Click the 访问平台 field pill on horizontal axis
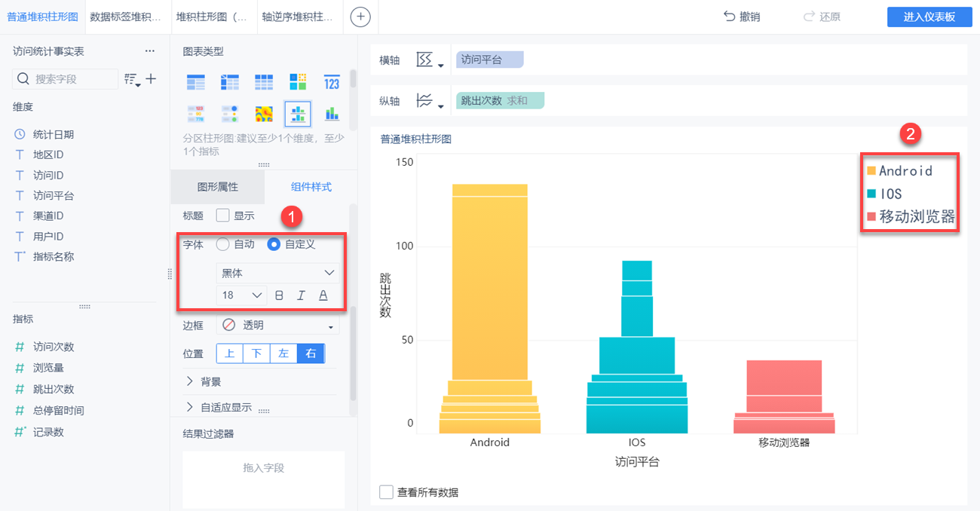This screenshot has height=511, width=980. [489, 60]
